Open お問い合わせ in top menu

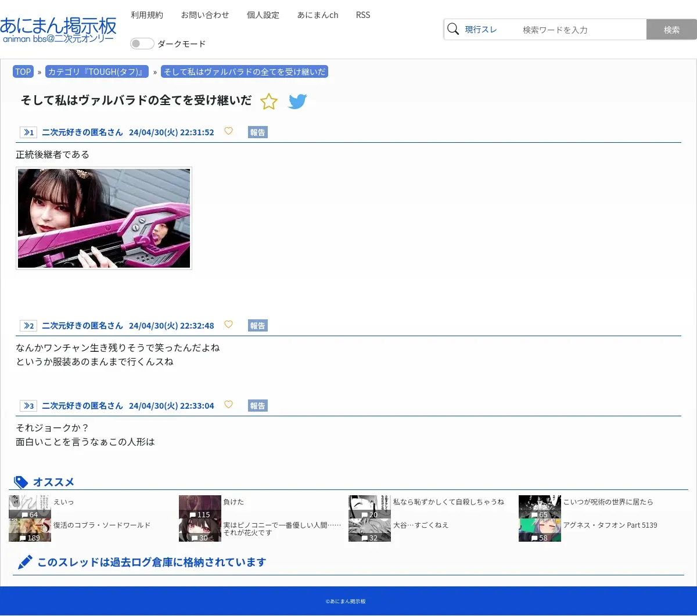point(205,15)
